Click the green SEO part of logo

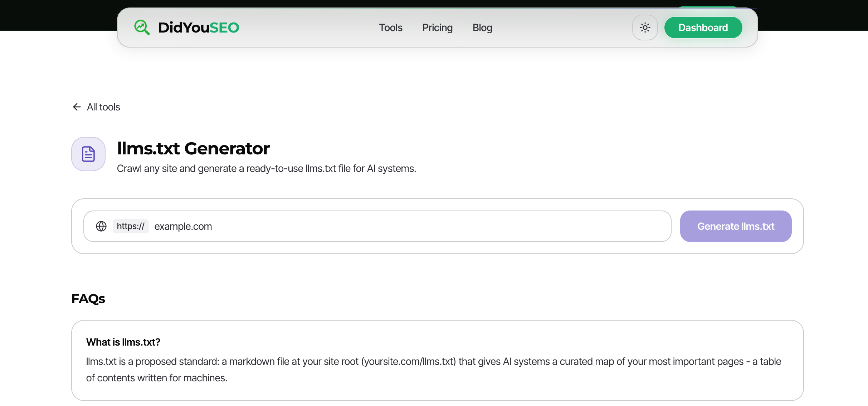[x=224, y=28]
